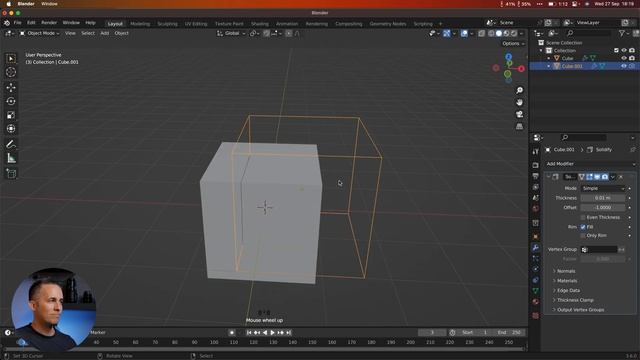640x360 pixels.
Task: Switch to rendered viewport shading
Action: (x=514, y=33)
